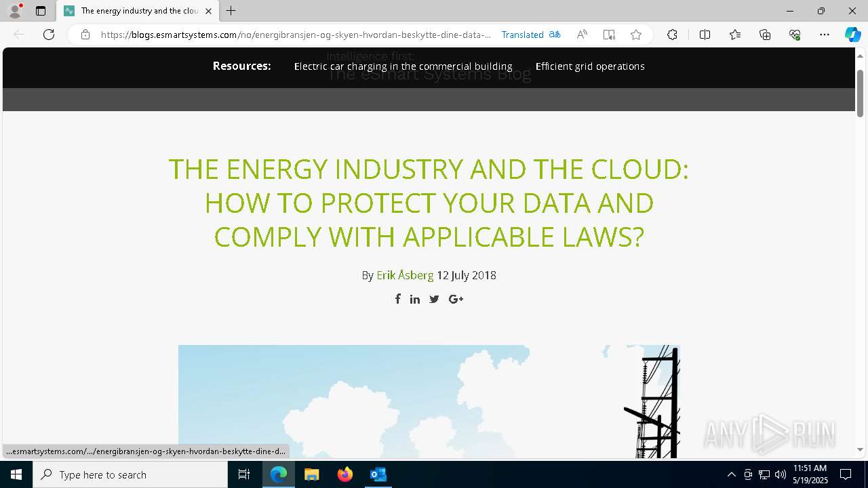Click the '12 July 2018' date text
The width and height of the screenshot is (868, 488).
(467, 275)
